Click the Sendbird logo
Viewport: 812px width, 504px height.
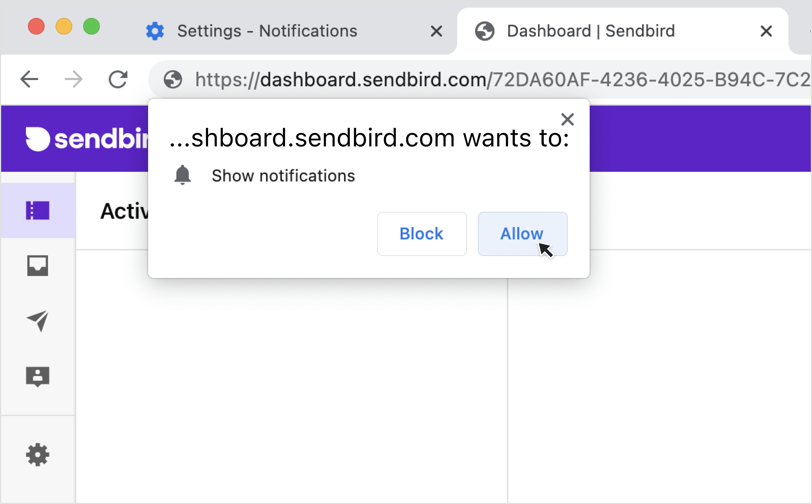87,139
